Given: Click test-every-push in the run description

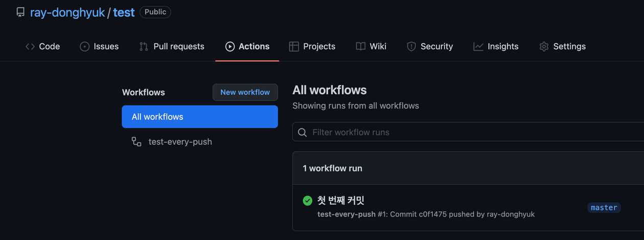Looking at the screenshot, I should pos(347,214).
